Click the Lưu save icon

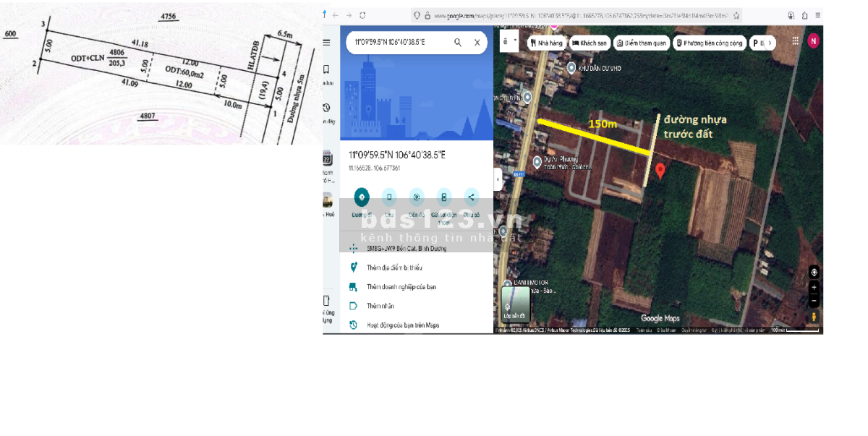point(389,197)
